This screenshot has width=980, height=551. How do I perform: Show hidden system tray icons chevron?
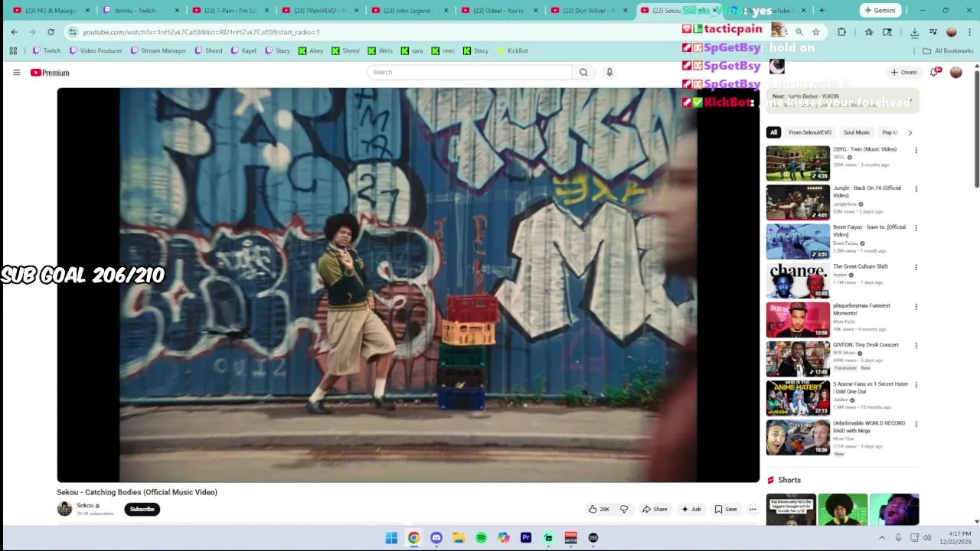pos(882,538)
